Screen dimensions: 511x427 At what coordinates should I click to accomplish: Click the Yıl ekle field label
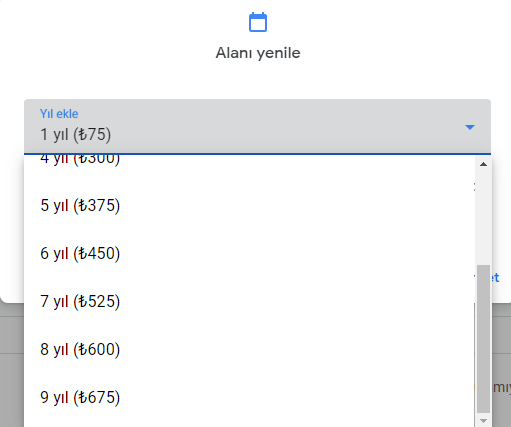click(59, 114)
